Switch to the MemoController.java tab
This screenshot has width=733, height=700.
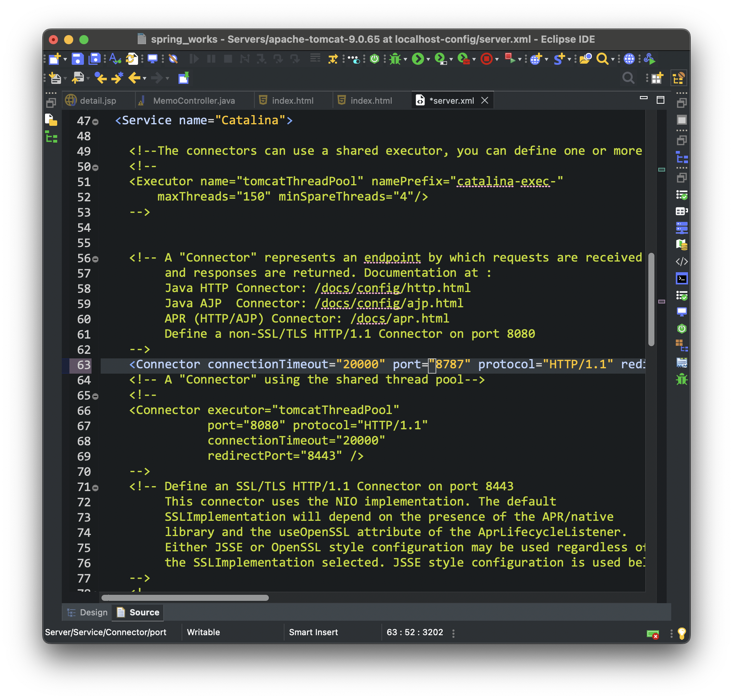193,101
